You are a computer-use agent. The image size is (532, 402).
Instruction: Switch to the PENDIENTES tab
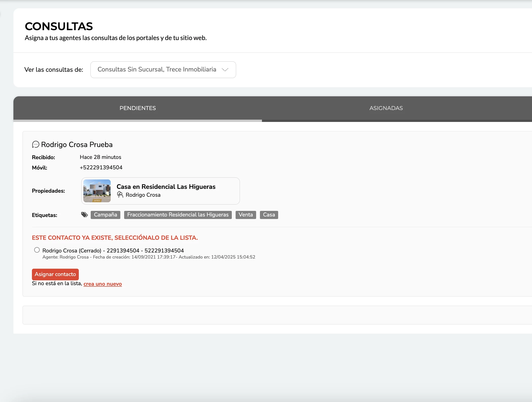point(138,108)
